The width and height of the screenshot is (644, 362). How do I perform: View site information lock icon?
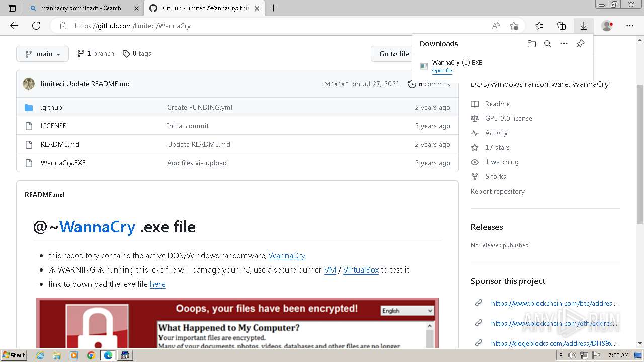63,26
